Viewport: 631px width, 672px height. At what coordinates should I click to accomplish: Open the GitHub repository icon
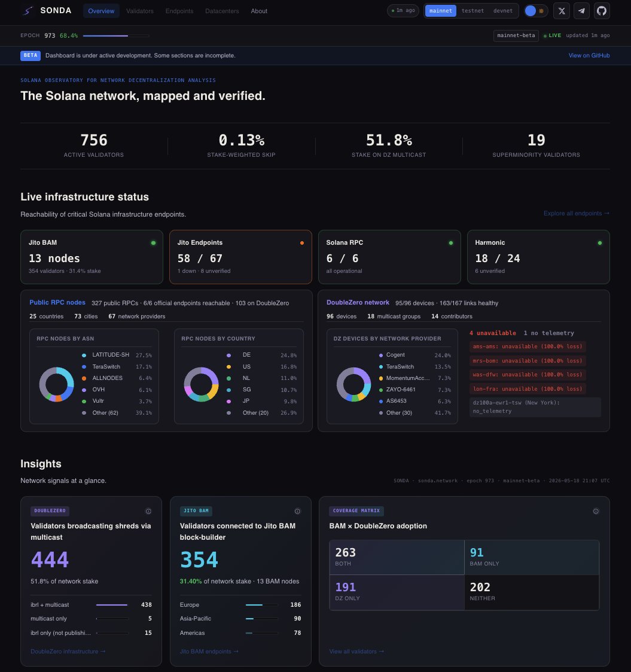pos(602,11)
